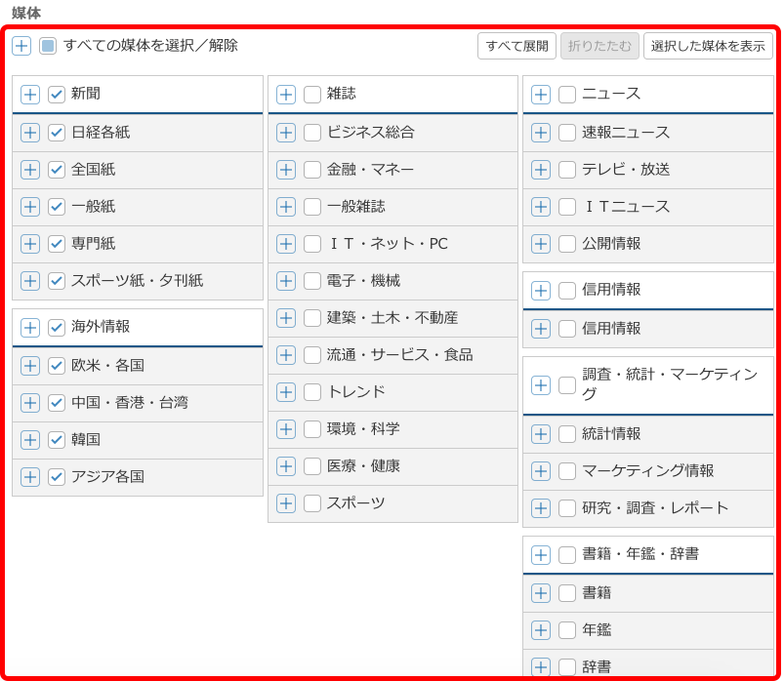This screenshot has width=784, height=681.
Task: Expand the 信用情報 header plus icon
Action: (541, 291)
